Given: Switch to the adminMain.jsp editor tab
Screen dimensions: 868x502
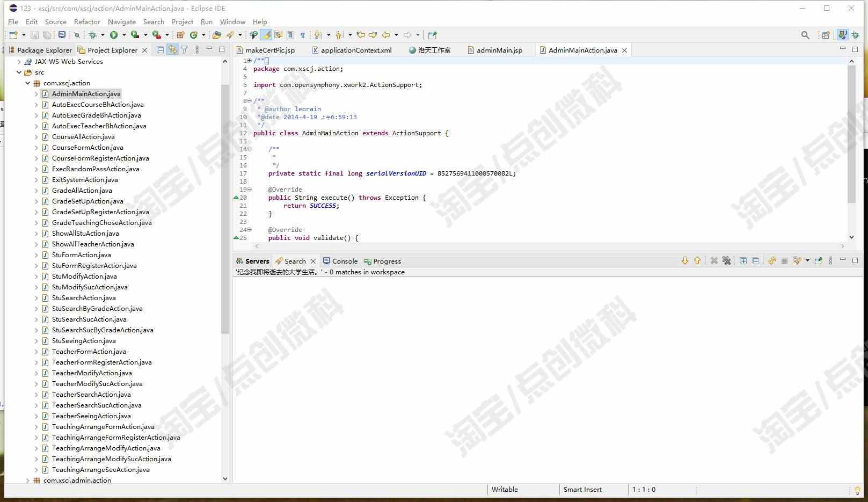Looking at the screenshot, I should point(495,50).
